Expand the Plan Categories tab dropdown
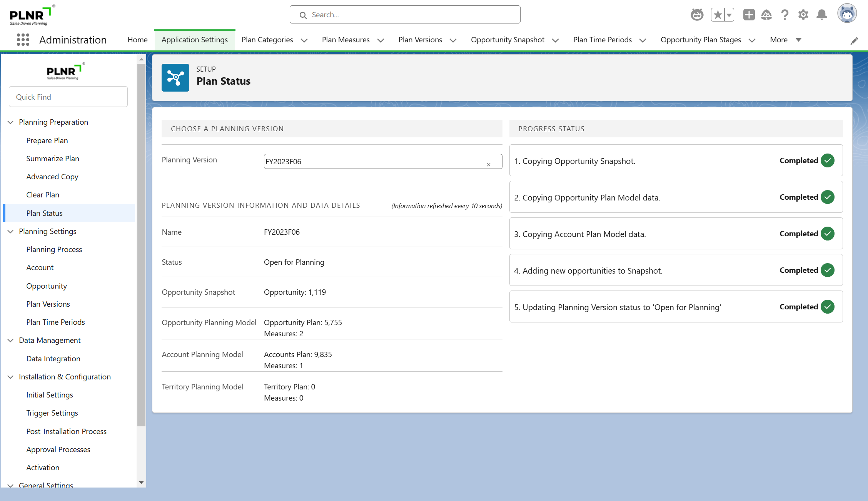This screenshot has height=501, width=868. point(304,40)
